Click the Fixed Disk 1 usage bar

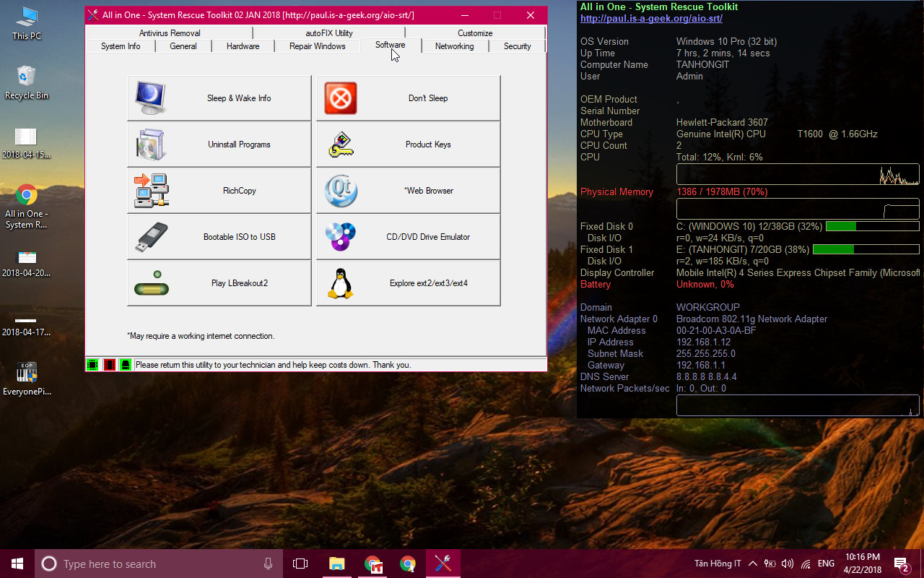coord(866,249)
